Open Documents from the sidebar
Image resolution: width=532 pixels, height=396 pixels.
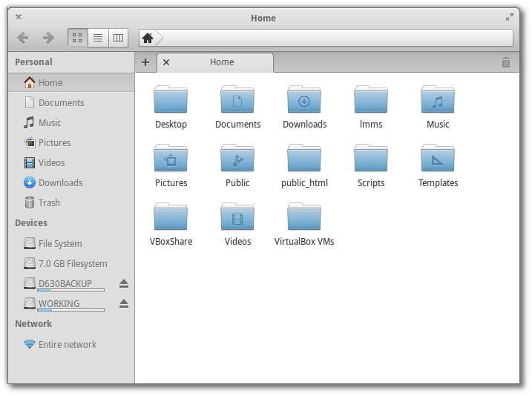click(71, 103)
